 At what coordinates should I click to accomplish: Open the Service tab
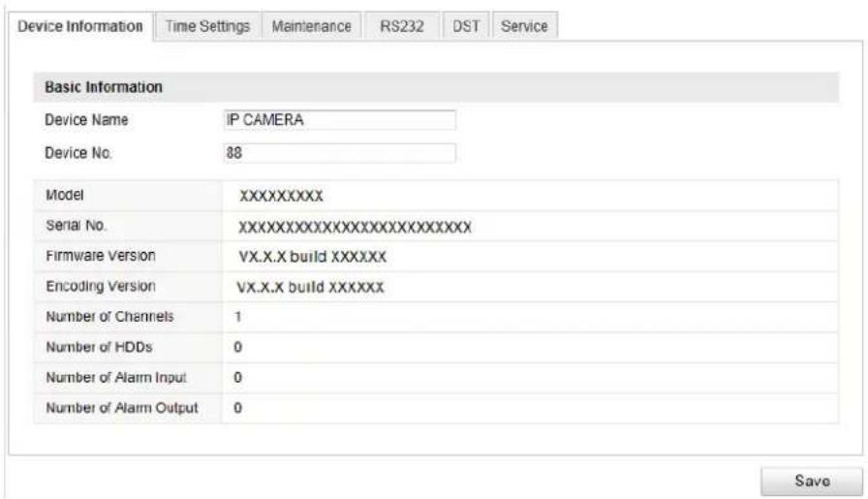tap(524, 26)
